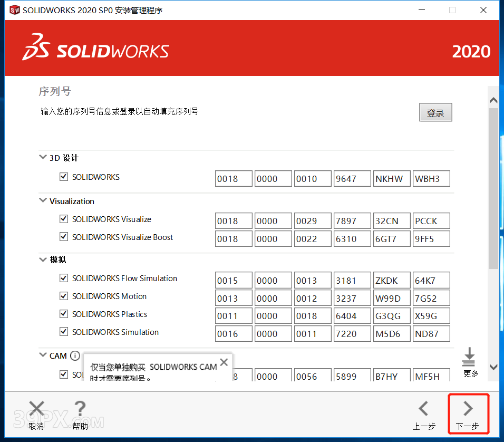The height and width of the screenshot is (442, 504).
Task: Click the Cancel X icon
Action: pos(36,408)
